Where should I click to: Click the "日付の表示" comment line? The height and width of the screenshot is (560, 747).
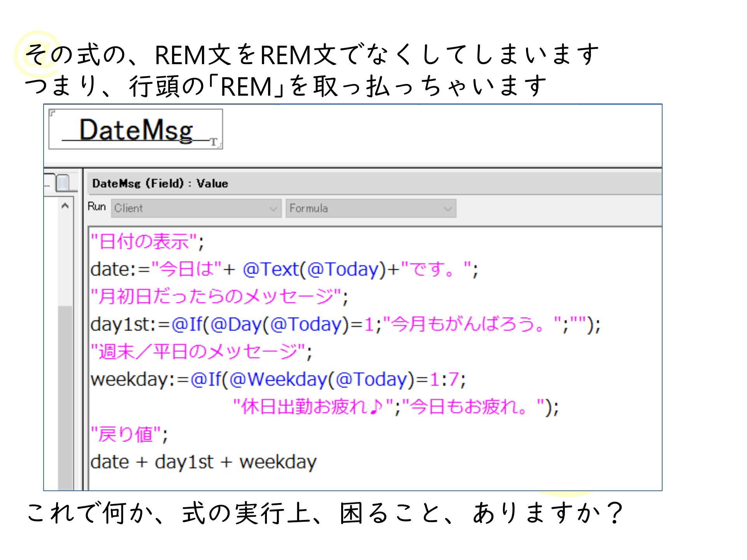pyautogui.click(x=147, y=242)
